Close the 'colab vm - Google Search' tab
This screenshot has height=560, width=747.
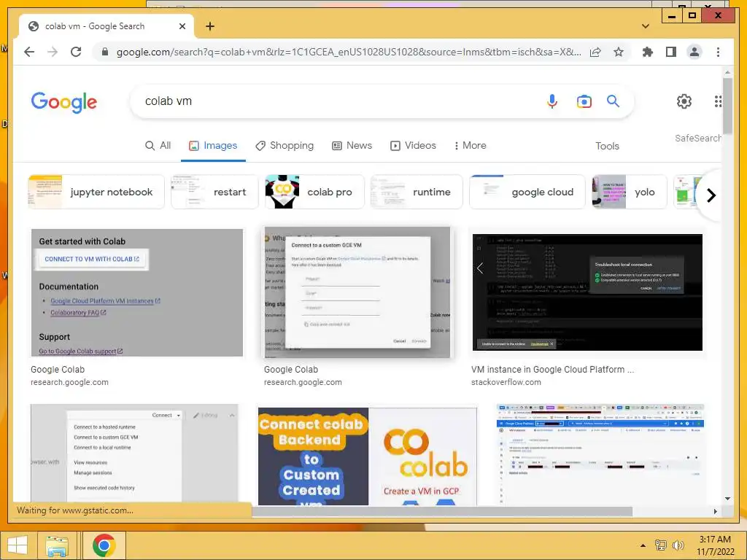point(182,26)
